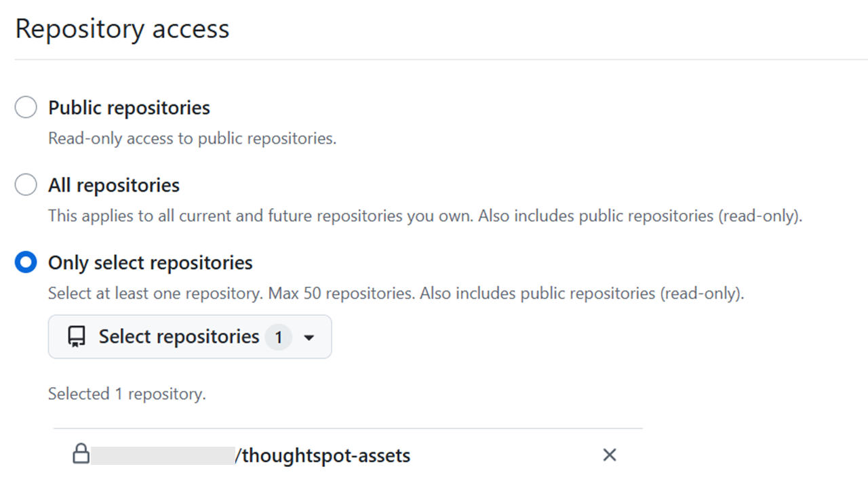Remove thoughtspot-assets with the X icon
Viewport: 868px width, 488px height.
610,455
